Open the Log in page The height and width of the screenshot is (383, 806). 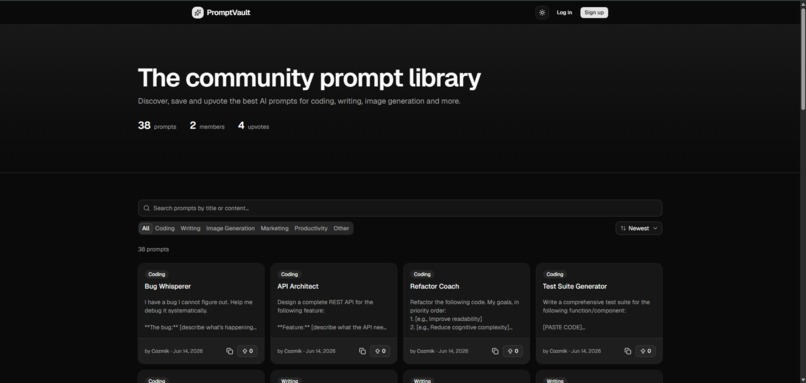pyautogui.click(x=564, y=13)
